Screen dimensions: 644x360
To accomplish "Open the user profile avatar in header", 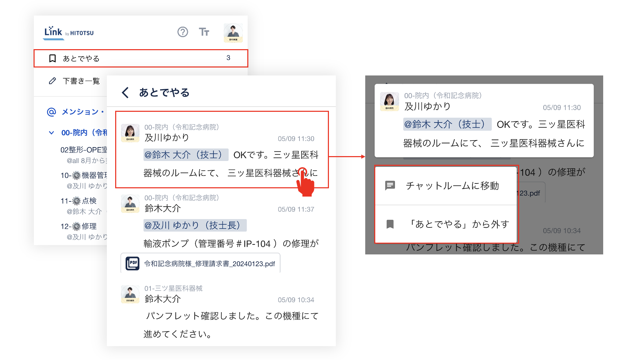I will click(233, 33).
